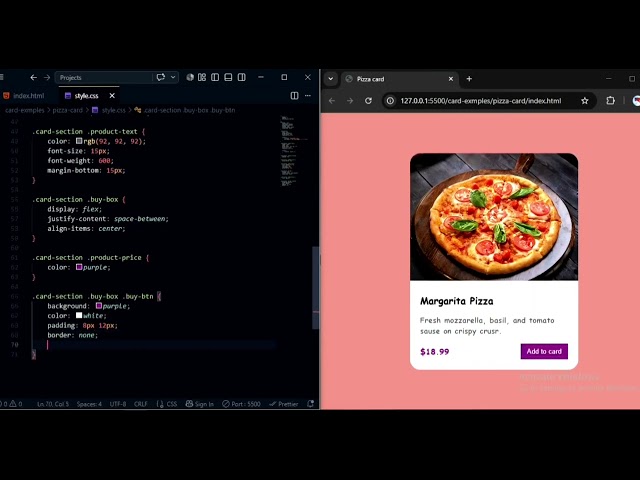
Task: Click .card-section .buy-box selector line
Action: click(x=79, y=199)
